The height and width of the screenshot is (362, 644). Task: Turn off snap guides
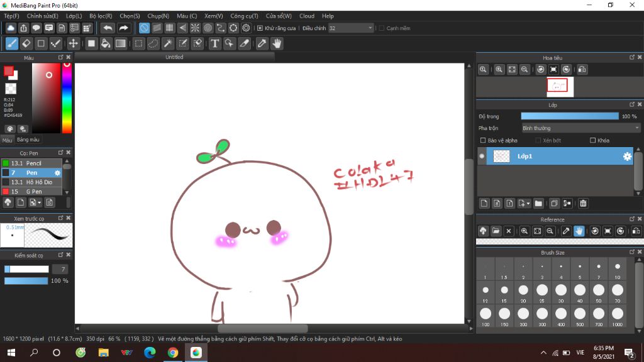(144, 28)
